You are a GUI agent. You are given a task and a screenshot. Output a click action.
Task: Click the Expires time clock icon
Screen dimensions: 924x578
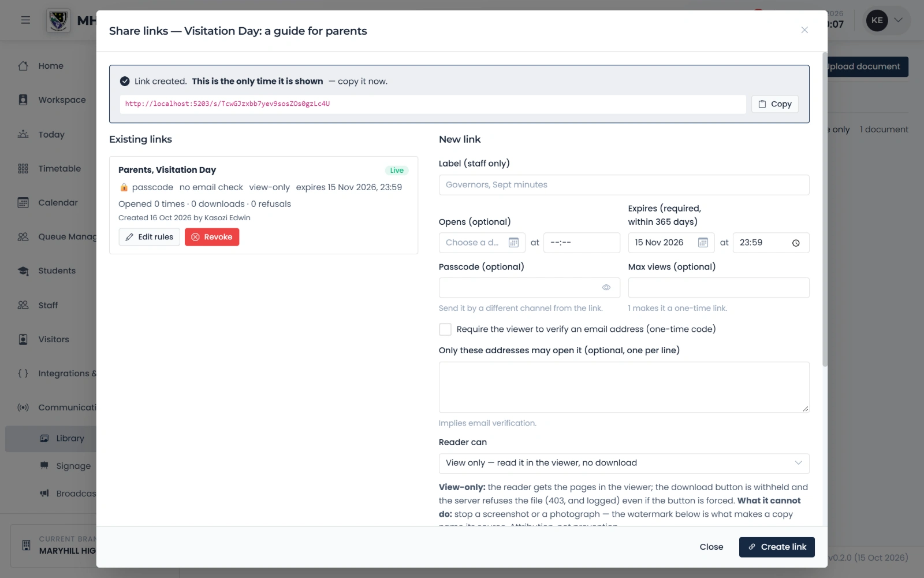pos(796,243)
